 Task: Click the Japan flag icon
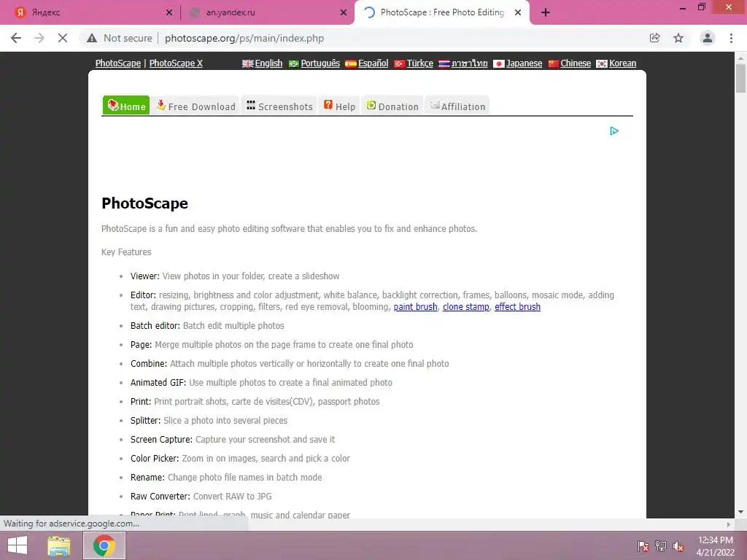pyautogui.click(x=499, y=64)
